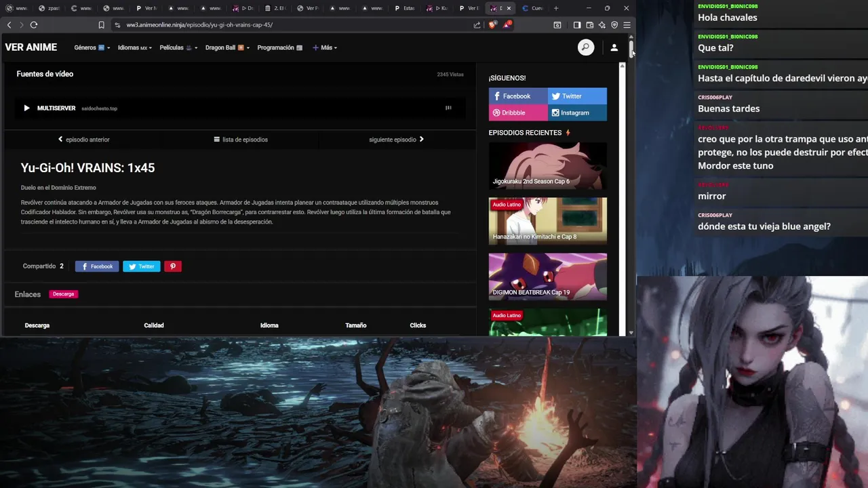868x488 pixels.
Task: Open the browser hamburger menu
Action: (627, 25)
